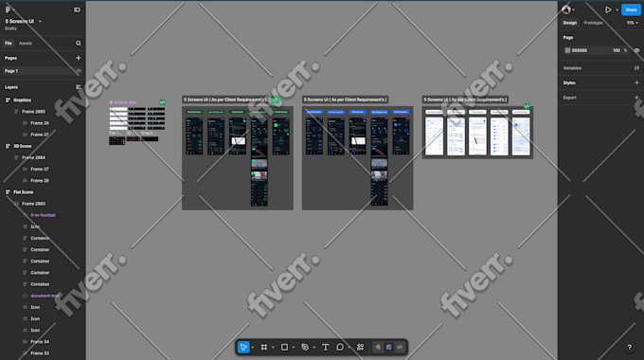Image resolution: width=644 pixels, height=360 pixels.
Task: Switch to the Design tab
Action: coord(570,23)
